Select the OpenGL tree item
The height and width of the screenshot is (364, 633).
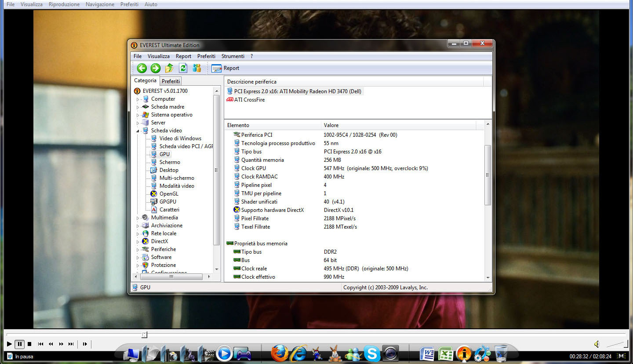click(x=169, y=194)
